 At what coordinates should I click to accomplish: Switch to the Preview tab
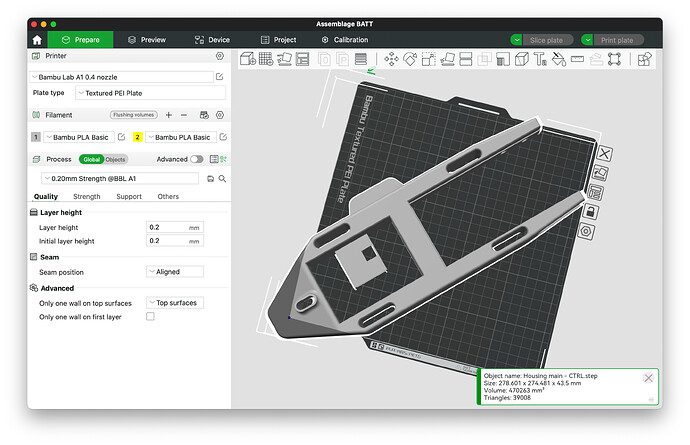point(147,40)
